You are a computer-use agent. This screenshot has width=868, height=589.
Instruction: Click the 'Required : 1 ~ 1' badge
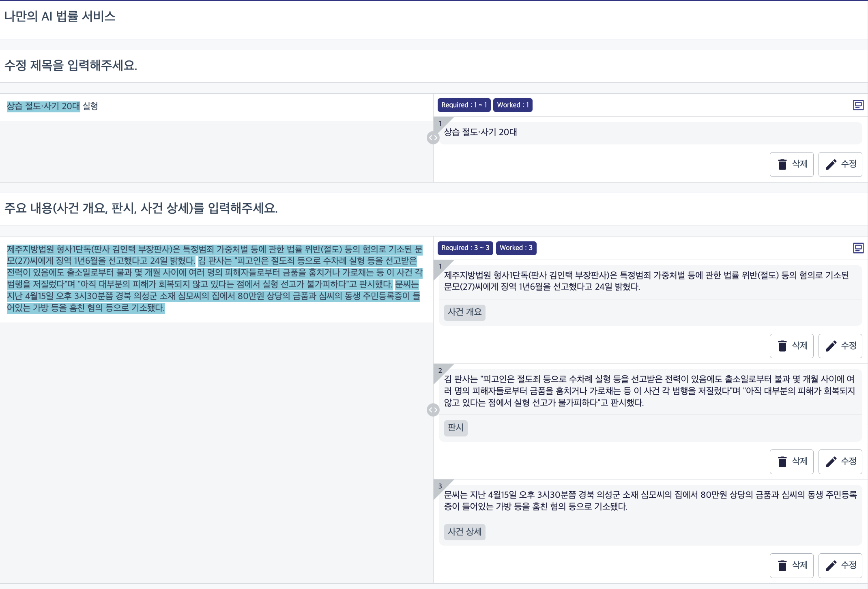click(x=464, y=105)
